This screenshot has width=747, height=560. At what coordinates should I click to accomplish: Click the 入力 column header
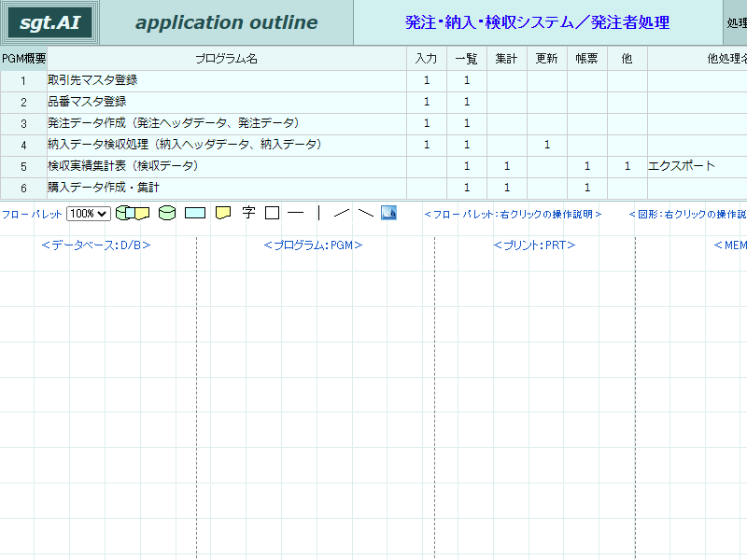tap(427, 59)
